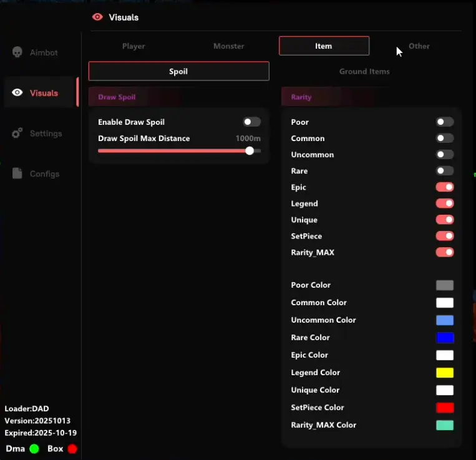Click the Configs file icon in sidebar
The height and width of the screenshot is (460, 476).
[x=17, y=174]
